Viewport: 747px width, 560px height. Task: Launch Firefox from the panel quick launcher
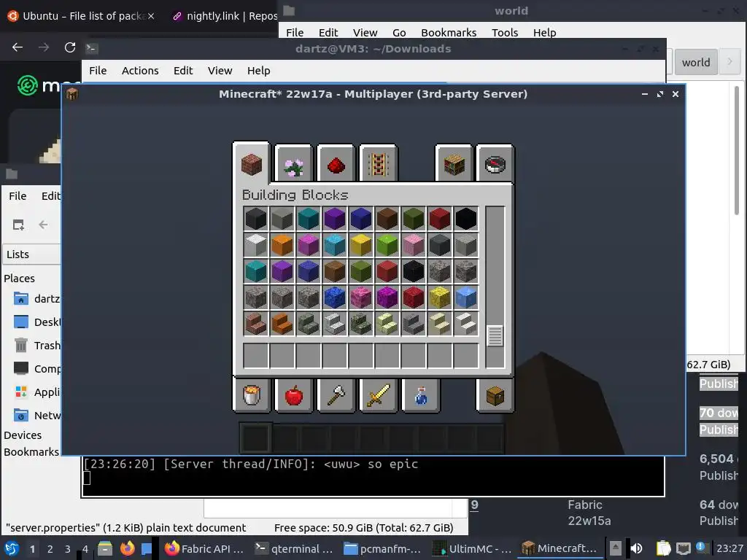click(x=127, y=548)
